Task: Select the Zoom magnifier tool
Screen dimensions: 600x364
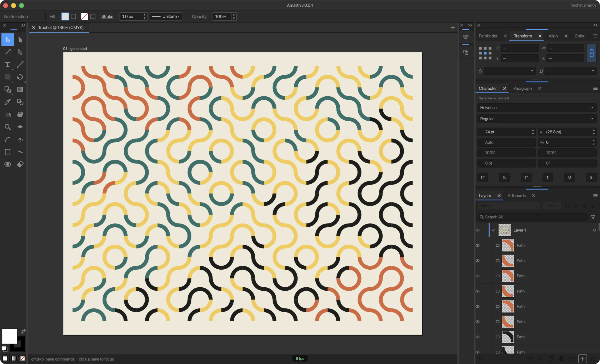Action: [7, 127]
